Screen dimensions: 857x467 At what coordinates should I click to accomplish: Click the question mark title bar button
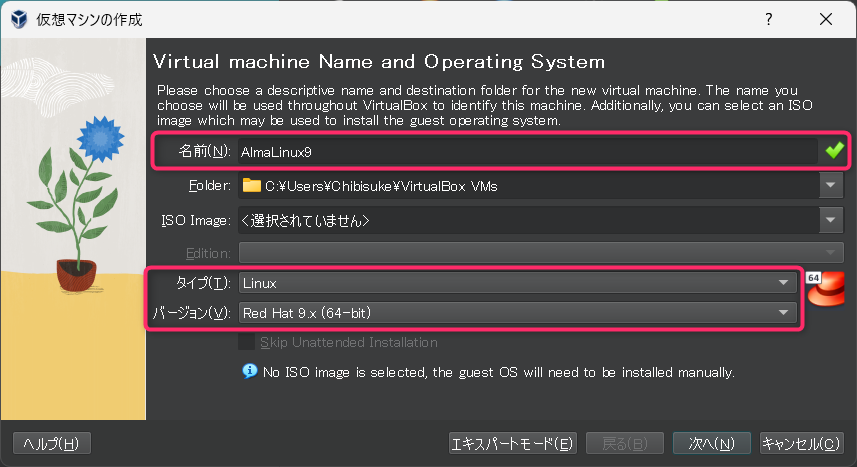(769, 19)
